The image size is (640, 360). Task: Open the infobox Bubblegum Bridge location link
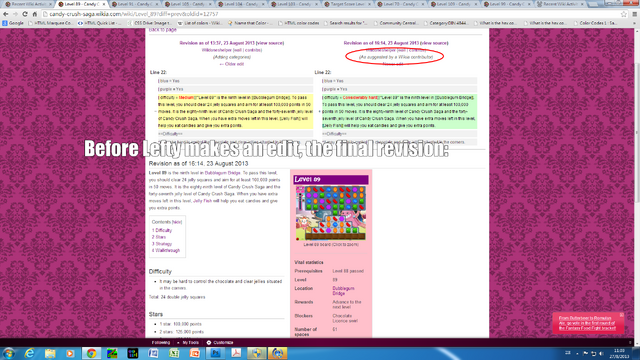click(343, 291)
